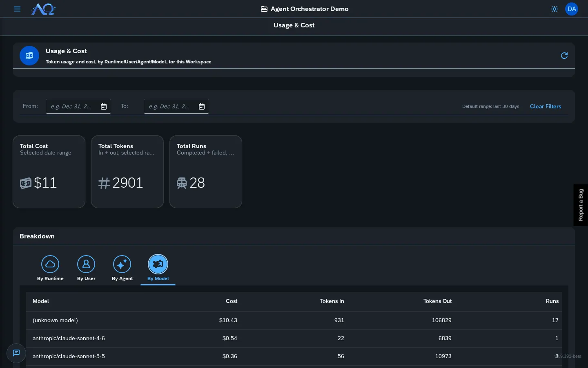The image size is (588, 368).
Task: Click the Agent Orchestrator Demo workspace title
Action: tap(310, 9)
